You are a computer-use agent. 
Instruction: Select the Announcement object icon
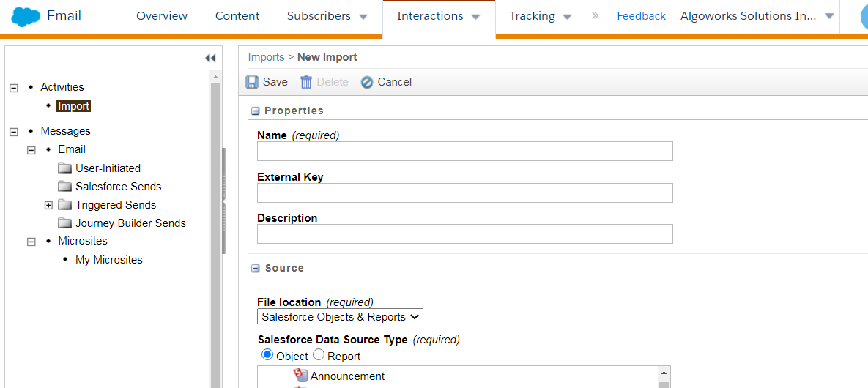[300, 376]
